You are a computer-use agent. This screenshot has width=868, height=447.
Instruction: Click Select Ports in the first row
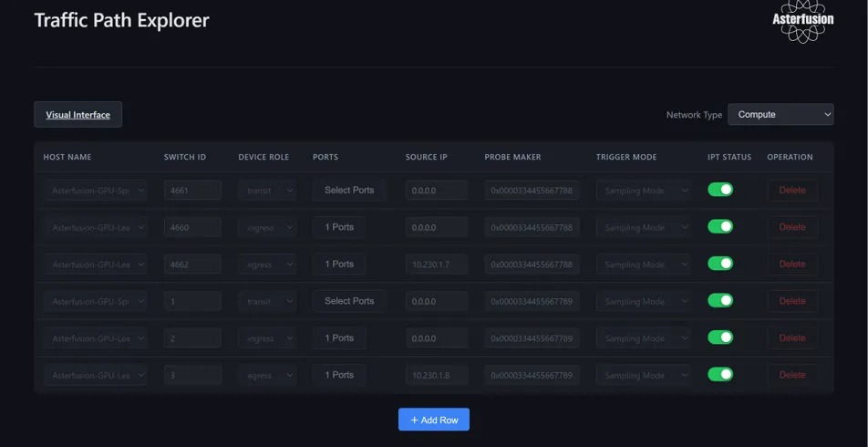(349, 191)
